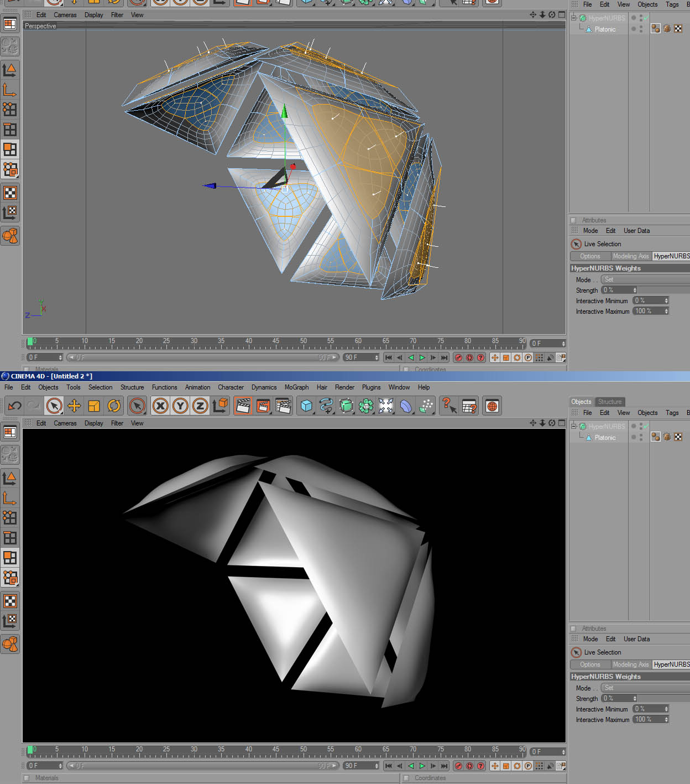The width and height of the screenshot is (690, 784).
Task: Toggle HyperNURBS green enable checkmark in rendered window
Action: pyautogui.click(x=646, y=427)
